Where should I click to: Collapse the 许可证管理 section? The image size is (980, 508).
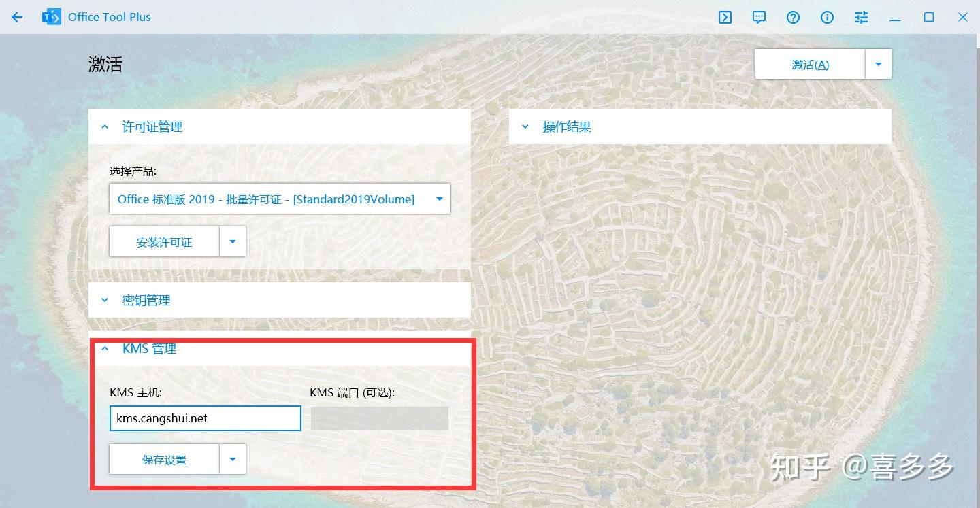click(x=280, y=126)
